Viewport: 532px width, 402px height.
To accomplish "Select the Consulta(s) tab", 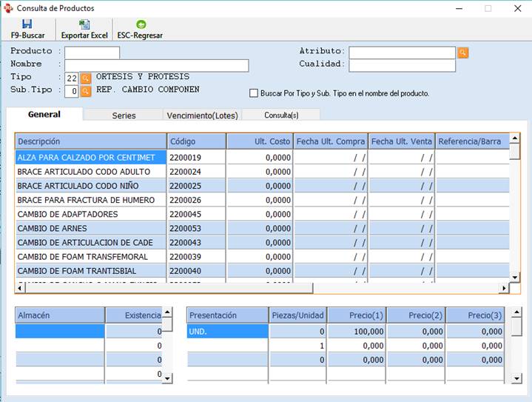I will pos(281,115).
